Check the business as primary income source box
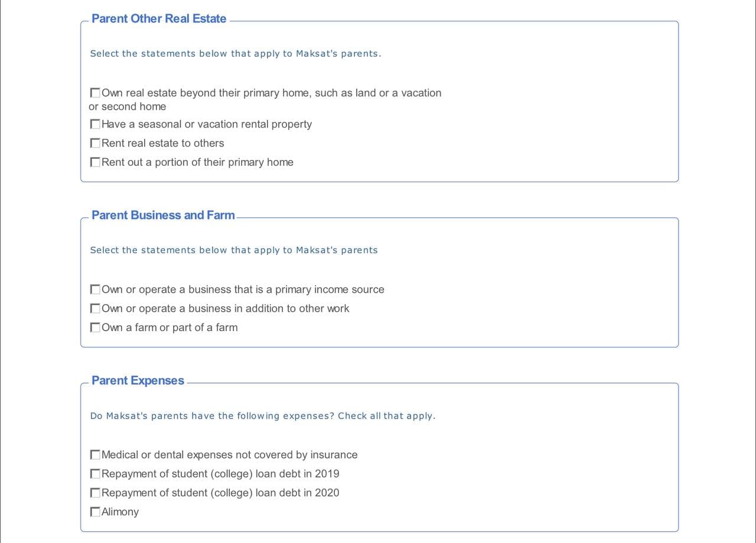Screen dimensions: 756x543 (x=95, y=290)
